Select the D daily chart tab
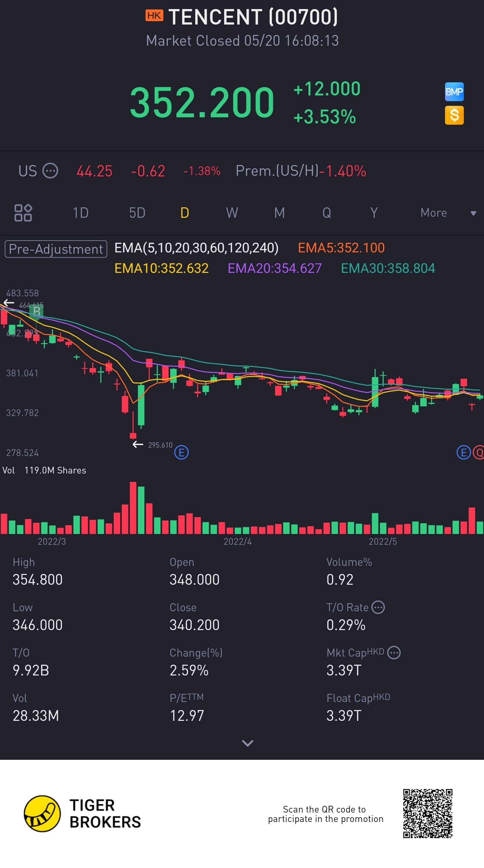Image resolution: width=484 pixels, height=868 pixels. 185,213
